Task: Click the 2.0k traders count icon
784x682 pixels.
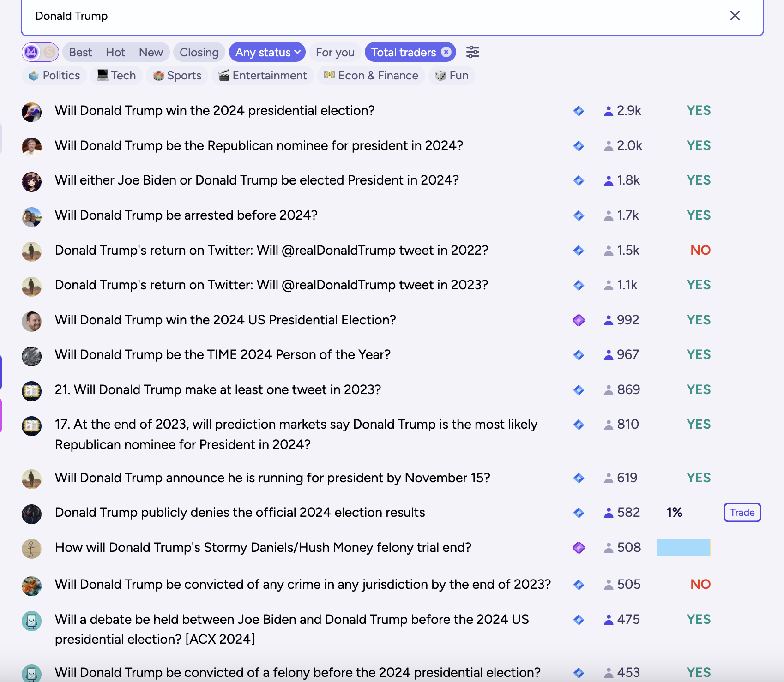Action: pos(609,146)
